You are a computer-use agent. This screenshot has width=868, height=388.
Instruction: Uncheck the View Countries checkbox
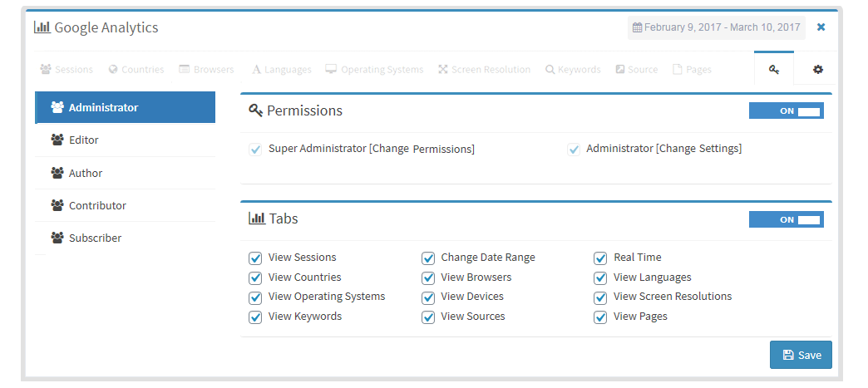click(x=255, y=277)
